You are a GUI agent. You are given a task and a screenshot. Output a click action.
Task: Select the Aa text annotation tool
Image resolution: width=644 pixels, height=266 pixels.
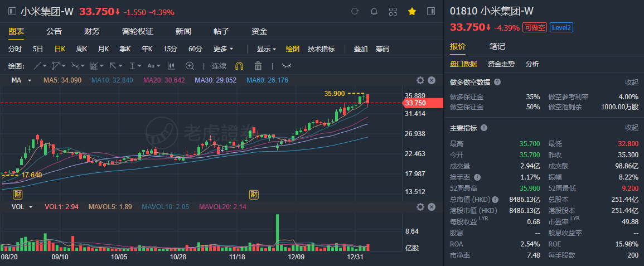(151, 65)
